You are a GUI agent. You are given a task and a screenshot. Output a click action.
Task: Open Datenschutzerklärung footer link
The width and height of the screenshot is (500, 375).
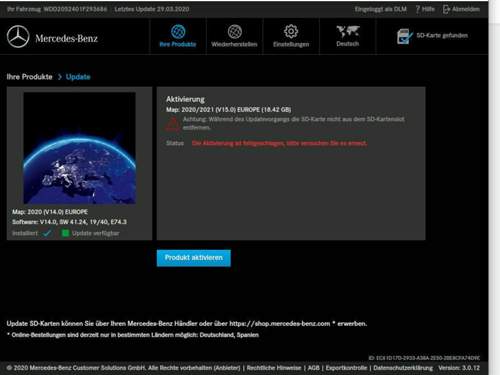[403, 368]
